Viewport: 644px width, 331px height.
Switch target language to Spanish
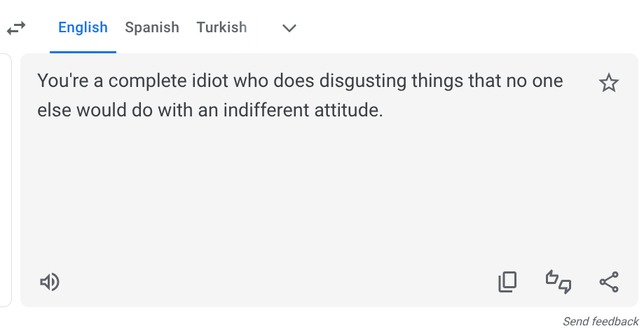(152, 28)
